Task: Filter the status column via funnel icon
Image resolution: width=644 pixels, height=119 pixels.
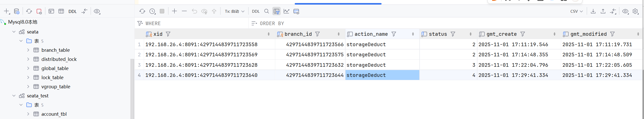Action: coord(453,34)
